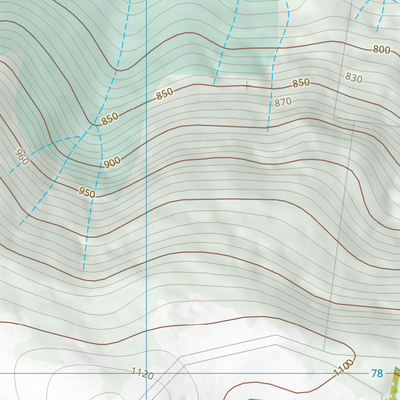Click the blue grid number 78
Image resolution: width=400 pixels, height=400 pixels.
click(x=377, y=373)
